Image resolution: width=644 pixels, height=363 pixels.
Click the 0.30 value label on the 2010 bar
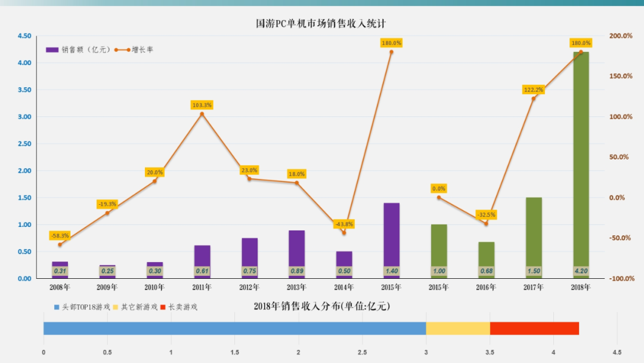point(155,271)
